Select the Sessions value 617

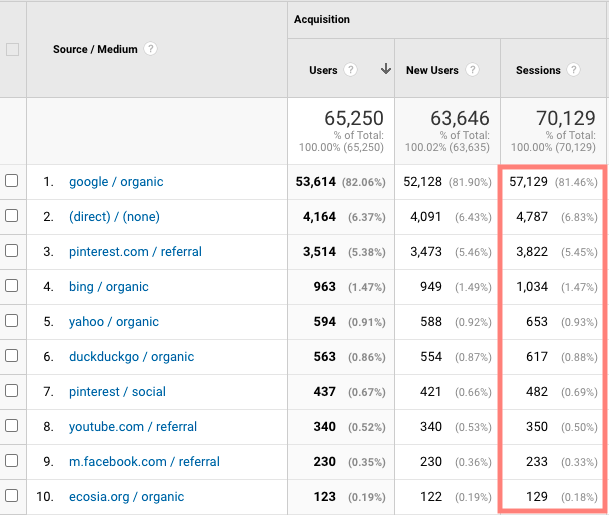coord(537,357)
